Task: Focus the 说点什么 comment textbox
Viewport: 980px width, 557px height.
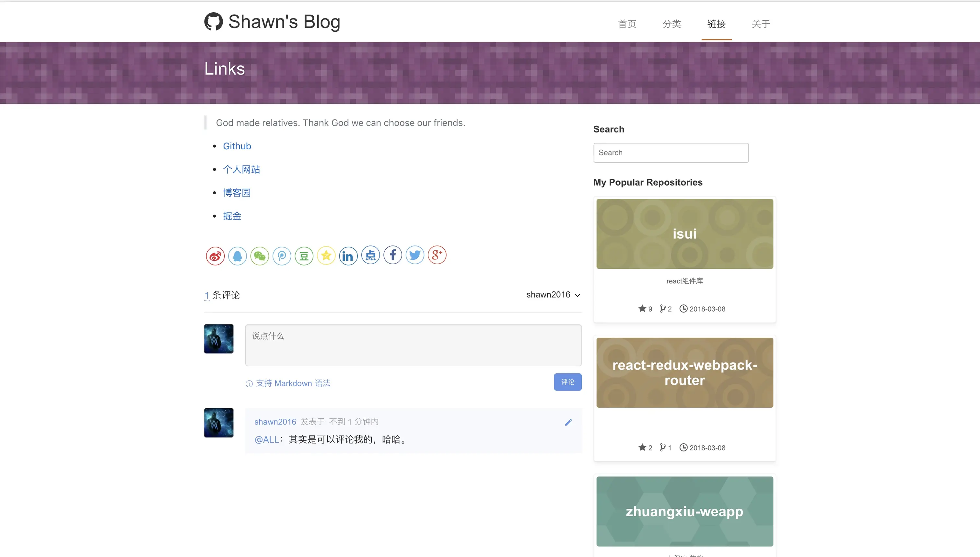Action: (413, 345)
